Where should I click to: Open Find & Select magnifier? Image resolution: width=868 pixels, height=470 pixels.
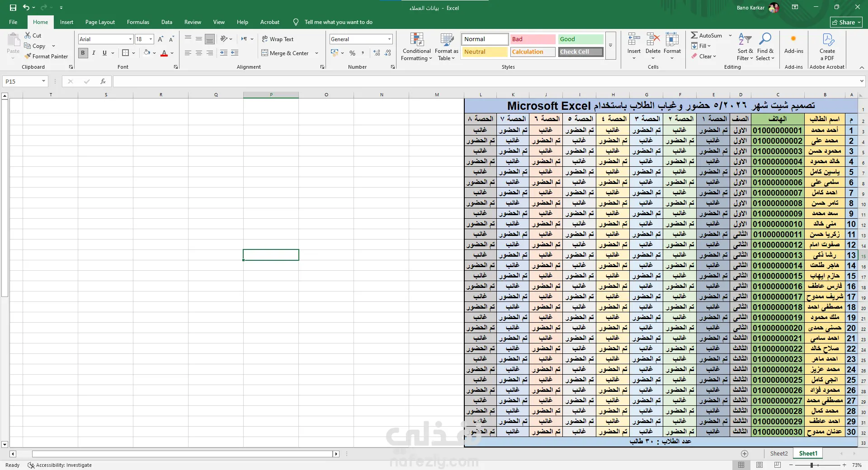765,47
